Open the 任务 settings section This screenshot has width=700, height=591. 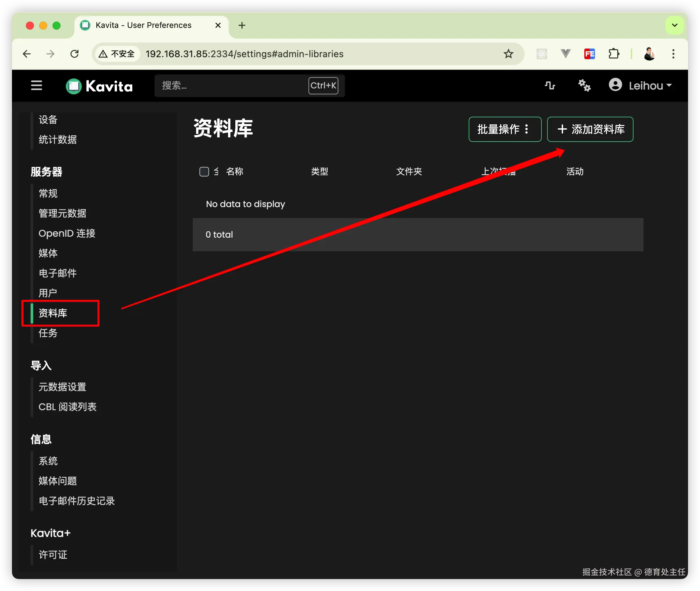pyautogui.click(x=48, y=333)
